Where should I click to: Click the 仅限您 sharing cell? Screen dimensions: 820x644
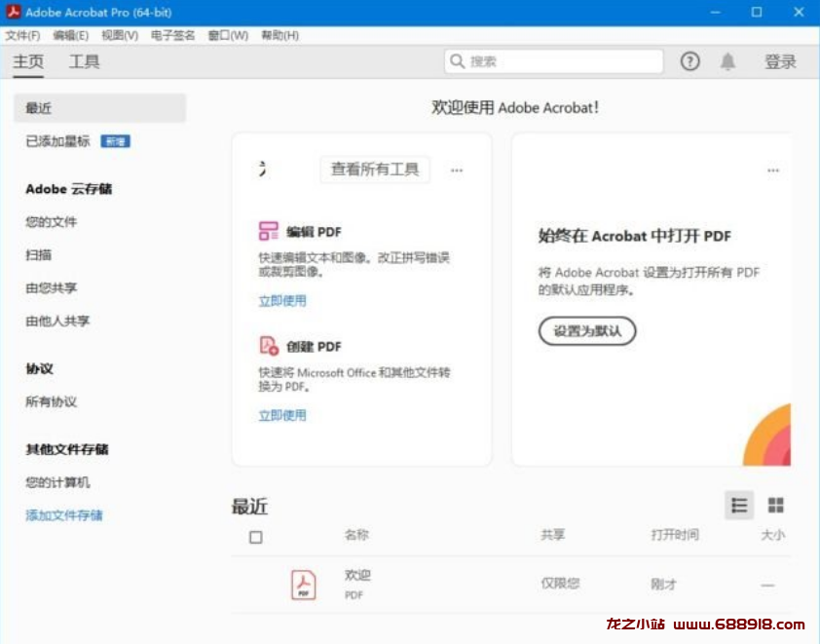point(560,584)
